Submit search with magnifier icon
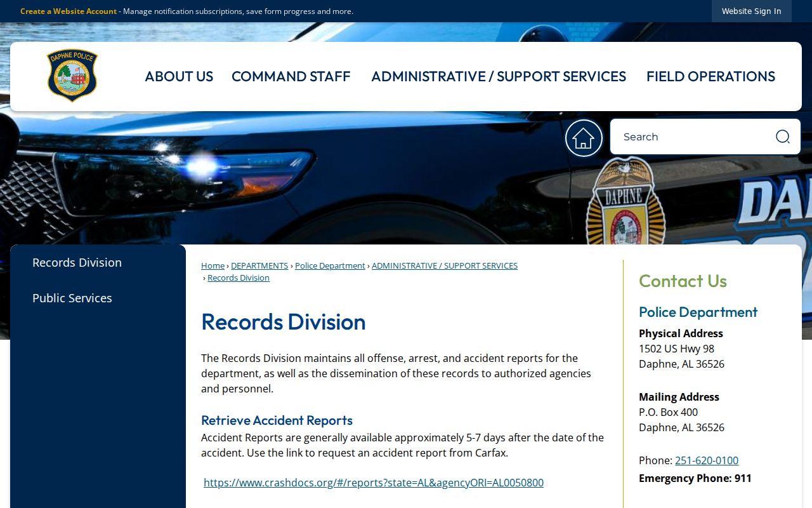The width and height of the screenshot is (812, 508). [x=783, y=137]
